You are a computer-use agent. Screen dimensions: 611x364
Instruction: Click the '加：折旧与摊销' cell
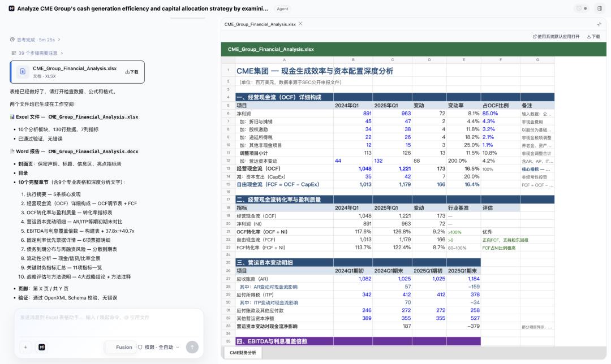[284, 122]
